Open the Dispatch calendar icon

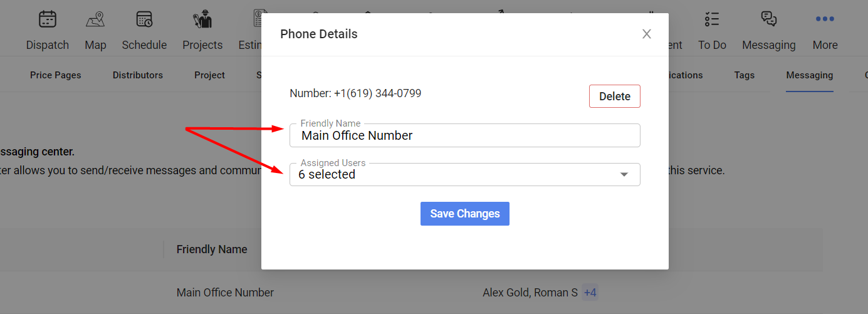point(48,19)
